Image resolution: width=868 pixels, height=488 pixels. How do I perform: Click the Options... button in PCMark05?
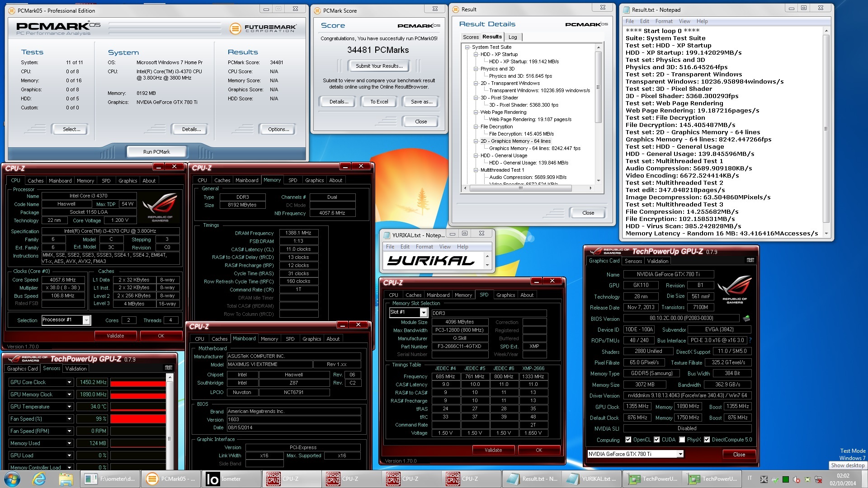click(x=278, y=129)
